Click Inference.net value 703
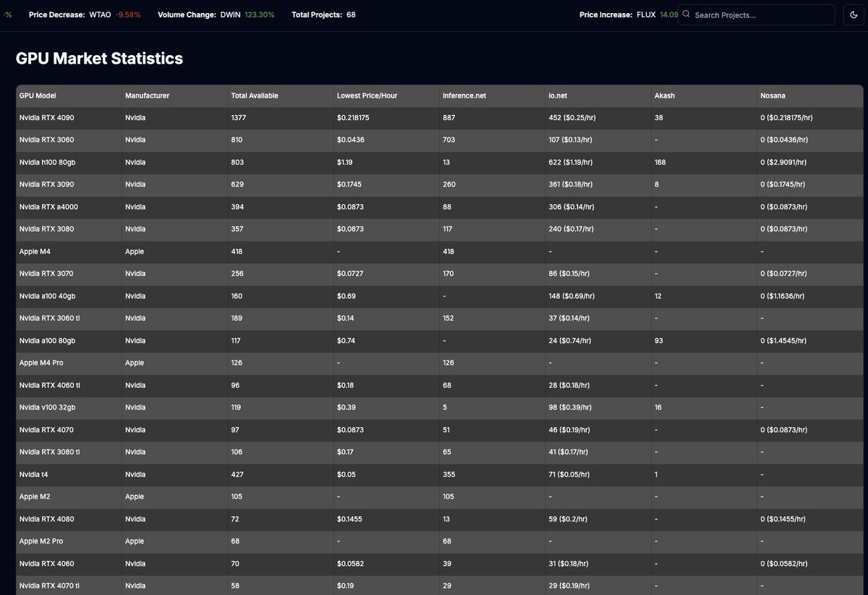Viewport: 868px width, 595px height. click(x=449, y=140)
